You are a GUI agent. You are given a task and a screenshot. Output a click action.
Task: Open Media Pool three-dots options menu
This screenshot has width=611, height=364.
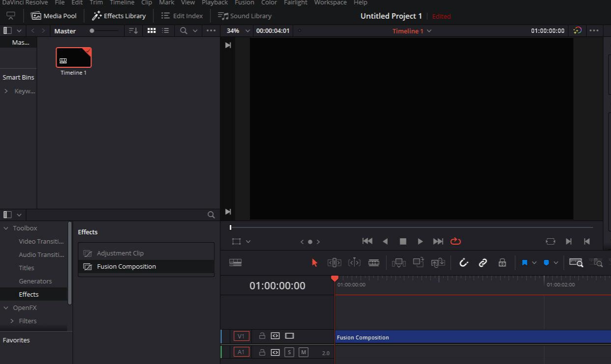[211, 30]
